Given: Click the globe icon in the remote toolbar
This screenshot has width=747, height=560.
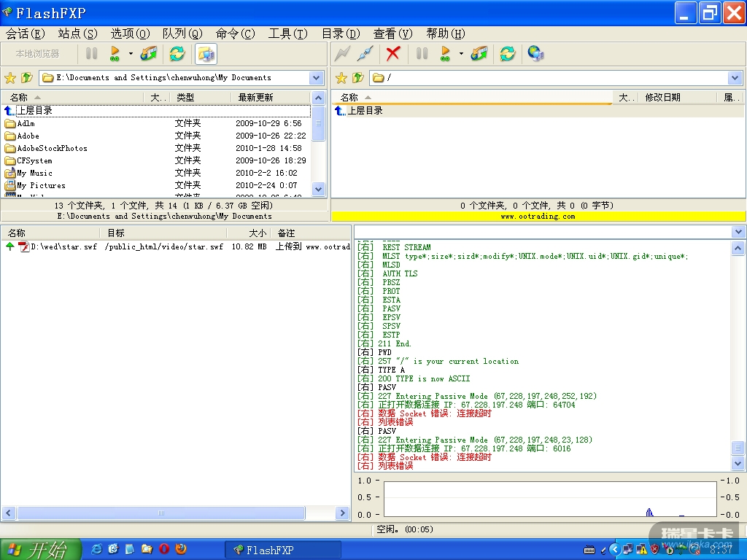Looking at the screenshot, I should click(x=535, y=53).
